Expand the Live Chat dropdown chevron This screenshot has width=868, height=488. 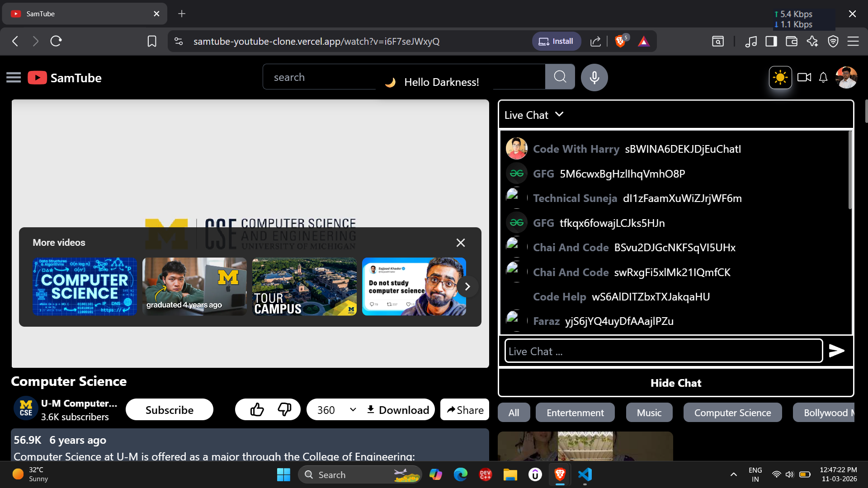tap(559, 114)
